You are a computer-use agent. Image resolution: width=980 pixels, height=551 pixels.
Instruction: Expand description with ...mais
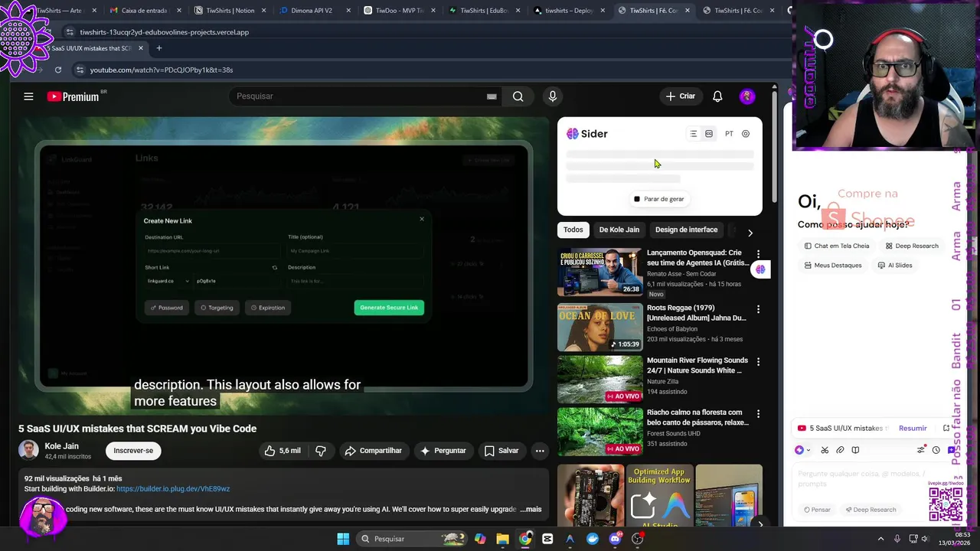(x=531, y=509)
